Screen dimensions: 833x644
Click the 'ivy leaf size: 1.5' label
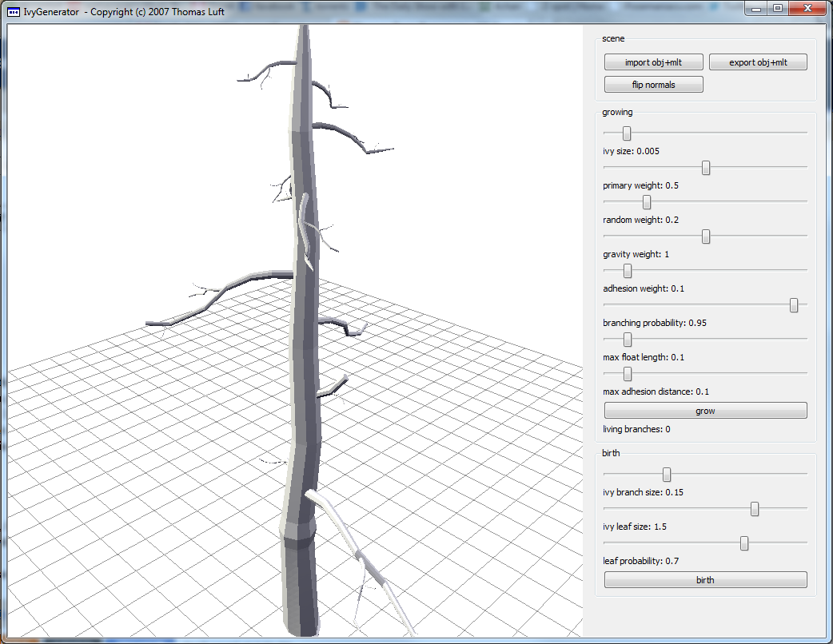pyautogui.click(x=634, y=527)
